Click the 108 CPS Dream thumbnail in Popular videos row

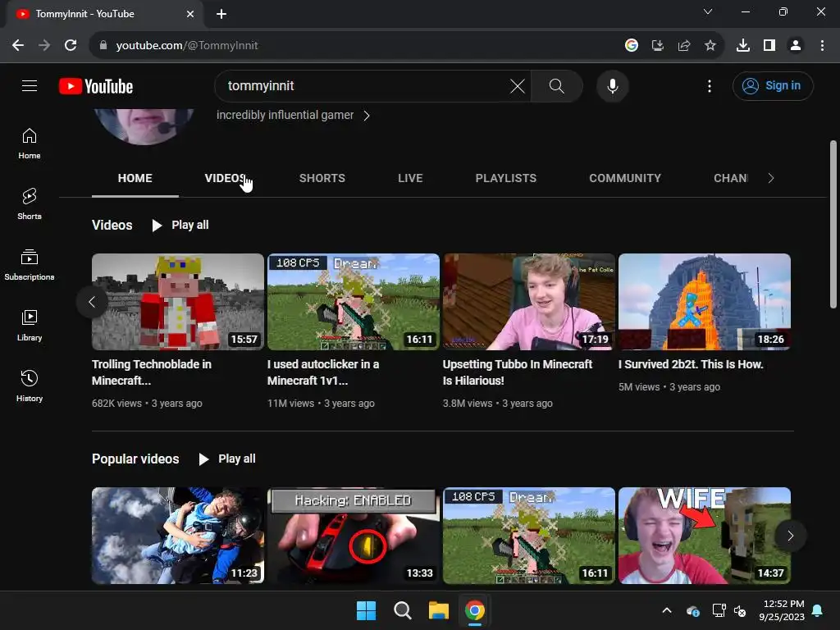(x=529, y=535)
